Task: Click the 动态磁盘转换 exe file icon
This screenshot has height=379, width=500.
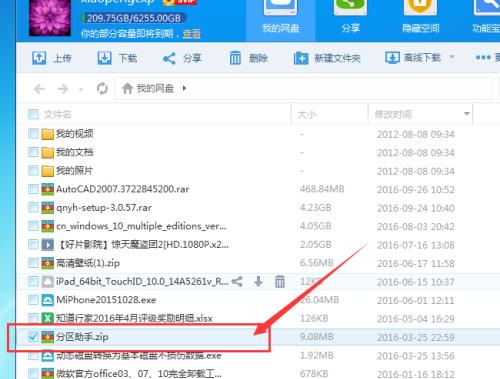Action: point(47,355)
